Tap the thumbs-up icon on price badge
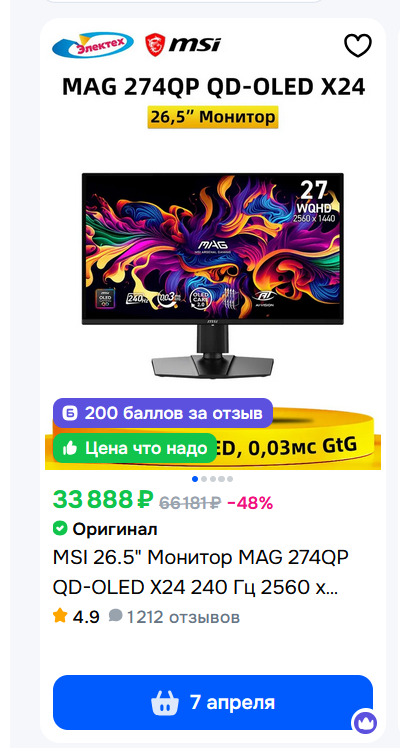 70,448
